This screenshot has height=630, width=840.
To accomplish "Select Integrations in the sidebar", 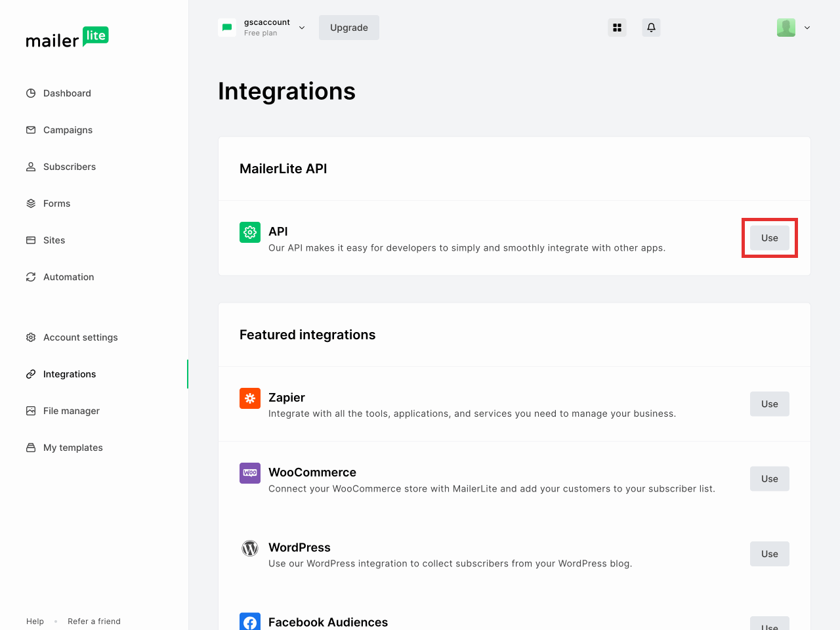I will pos(69,374).
